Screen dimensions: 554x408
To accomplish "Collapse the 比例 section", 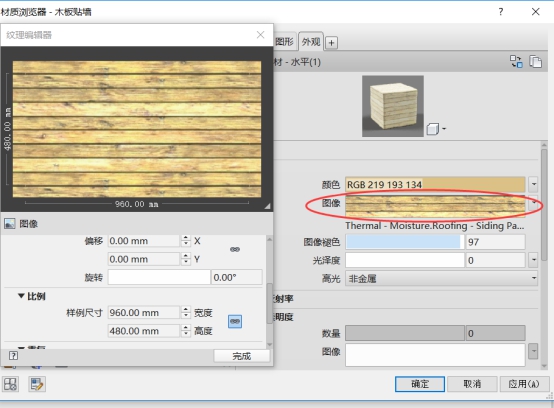I will pyautogui.click(x=21, y=296).
